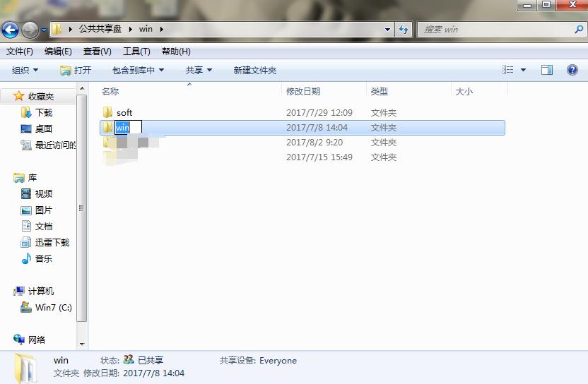Open the 视频 library
Image resolution: width=588 pixels, height=384 pixels.
(x=44, y=193)
